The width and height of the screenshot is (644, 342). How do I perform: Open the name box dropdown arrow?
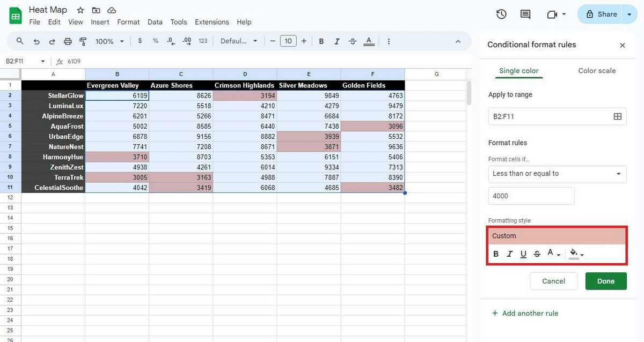click(x=43, y=61)
